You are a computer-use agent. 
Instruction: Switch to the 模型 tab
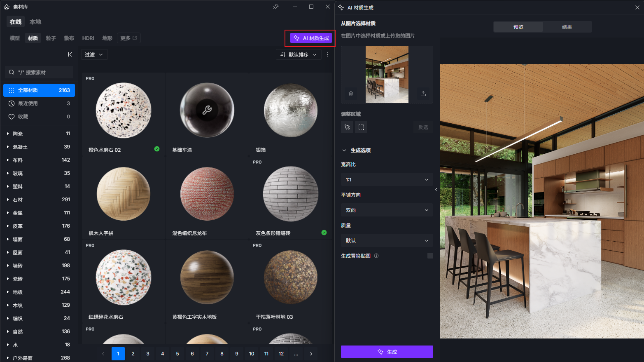(x=15, y=38)
